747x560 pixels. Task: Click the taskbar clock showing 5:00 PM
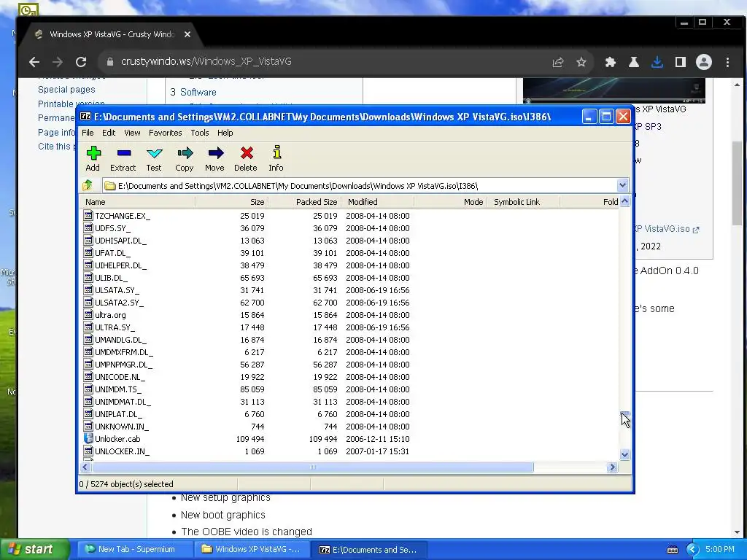point(720,549)
